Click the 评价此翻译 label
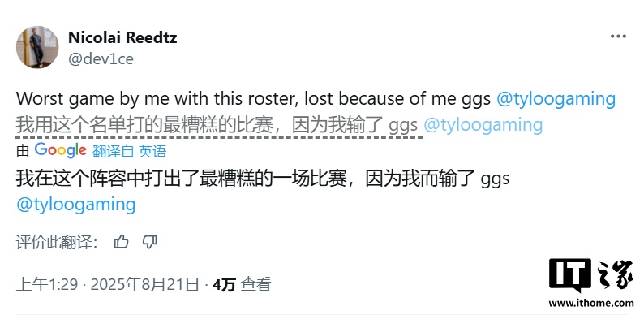Viewport: 644px width, 315px height. 57,242
